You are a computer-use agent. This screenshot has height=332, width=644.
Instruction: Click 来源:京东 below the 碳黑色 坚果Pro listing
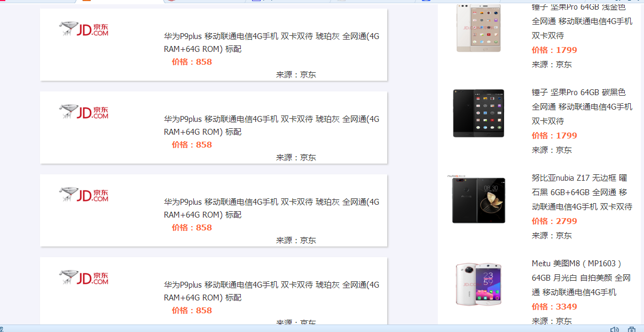coord(552,150)
